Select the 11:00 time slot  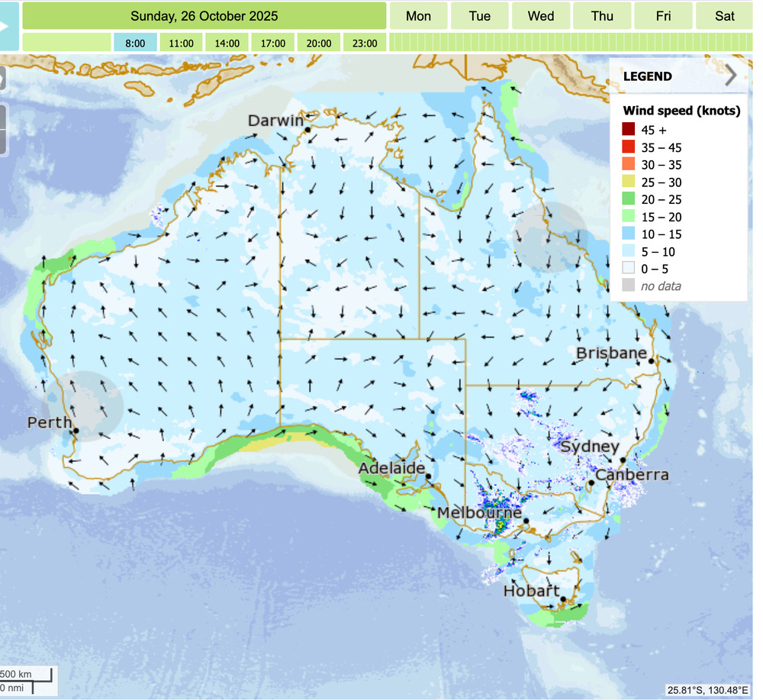[x=181, y=43]
